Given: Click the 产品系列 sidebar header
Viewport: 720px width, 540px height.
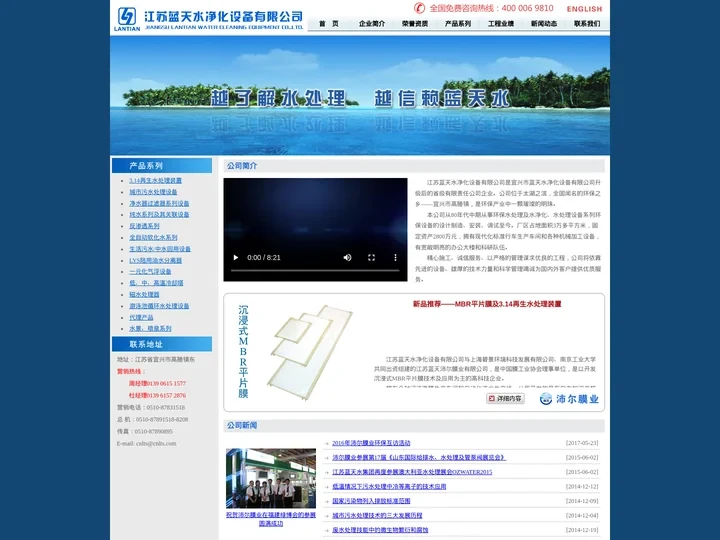Looking at the screenshot, I should click(162, 166).
